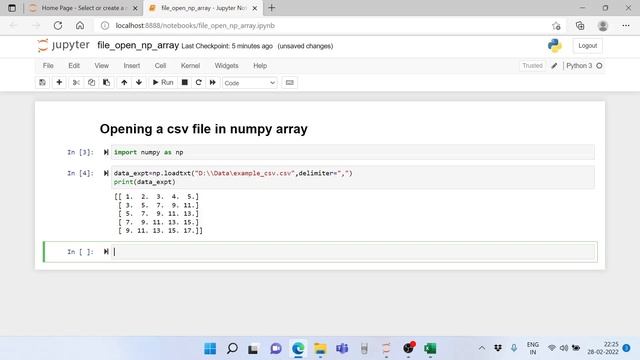Move selected cell down arrow
The image size is (640, 360).
pyautogui.click(x=139, y=82)
